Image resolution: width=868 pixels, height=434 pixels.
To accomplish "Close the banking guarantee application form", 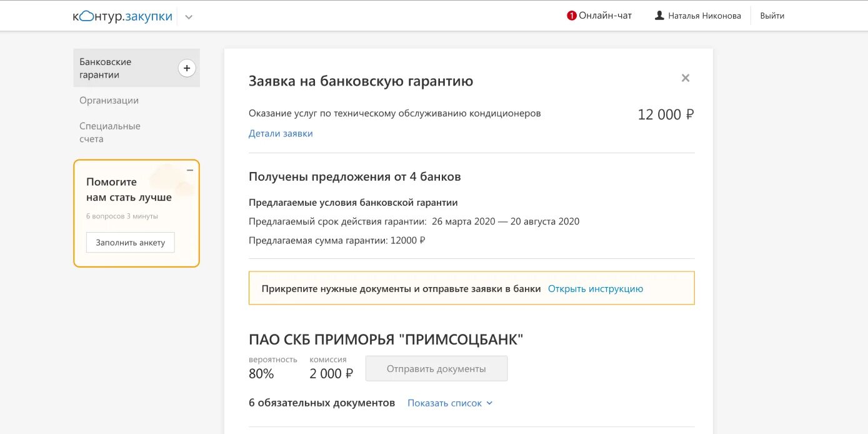I will pyautogui.click(x=685, y=78).
